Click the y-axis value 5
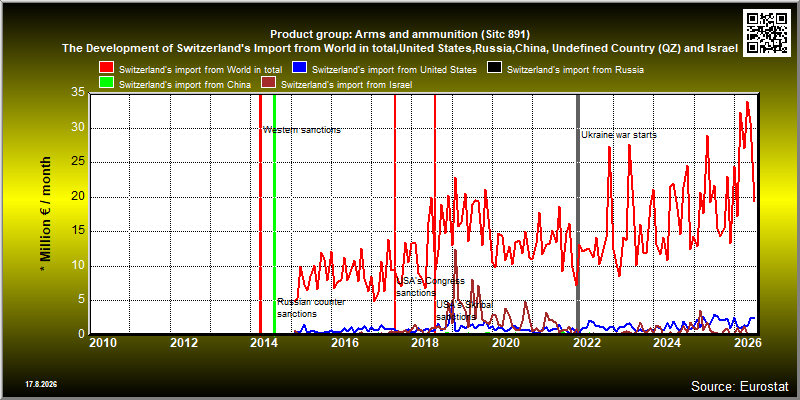Screen dimensions: 800x400 pyautogui.click(x=82, y=300)
